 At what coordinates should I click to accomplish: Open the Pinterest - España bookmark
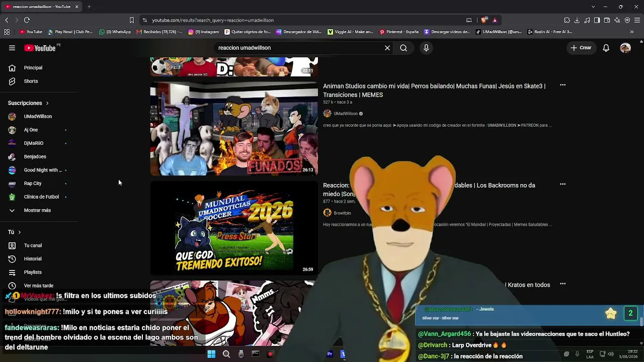pyautogui.click(x=399, y=32)
